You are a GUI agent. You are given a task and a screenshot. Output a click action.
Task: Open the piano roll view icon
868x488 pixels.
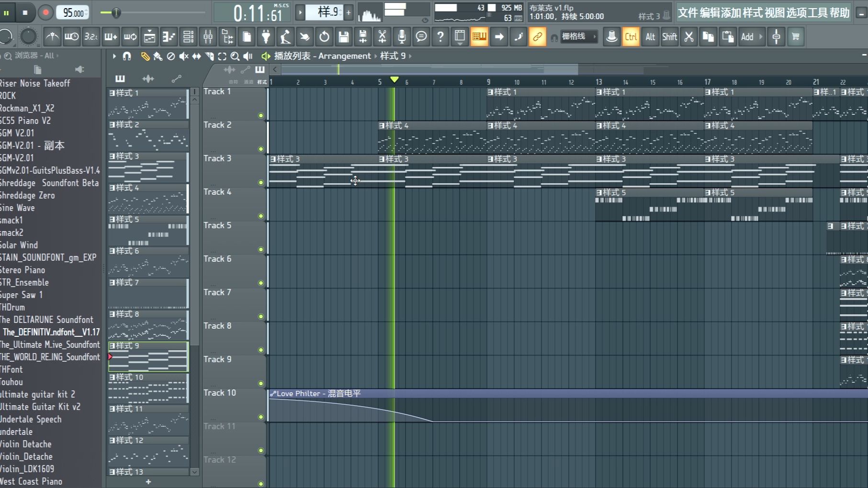pyautogui.click(x=169, y=37)
